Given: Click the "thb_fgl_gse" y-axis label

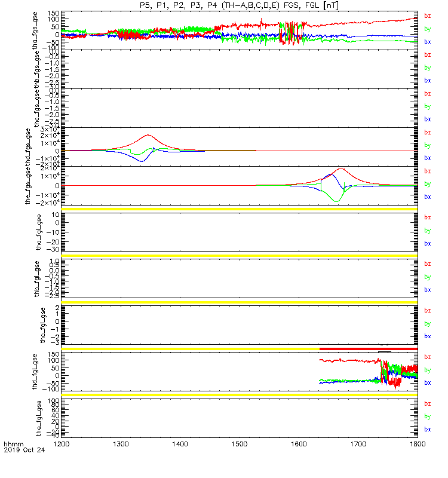Looking at the screenshot, I should tap(37, 278).
